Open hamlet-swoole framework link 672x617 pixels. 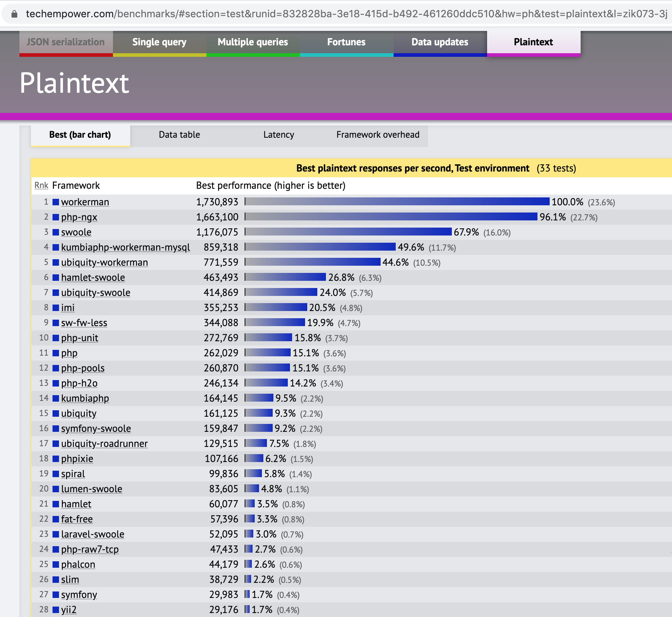point(93,278)
